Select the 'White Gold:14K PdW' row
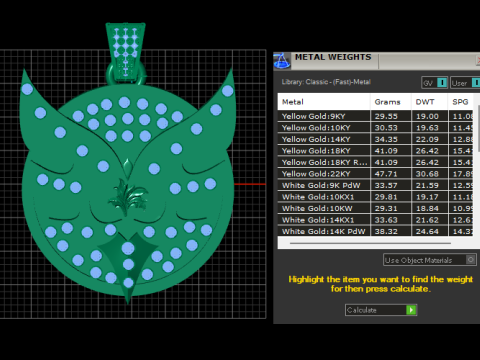This screenshot has height=360, width=480. click(375, 231)
